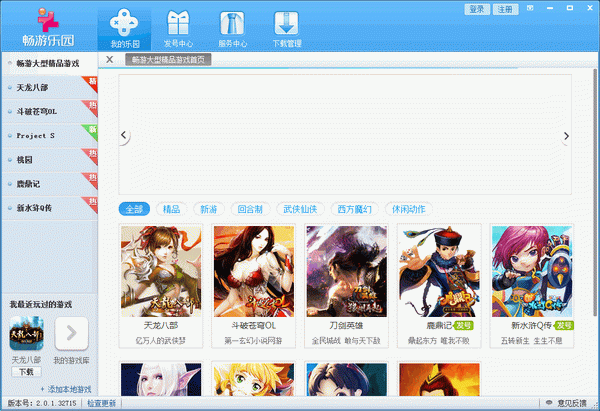Select 斗破苍穹OL in the sidebar list

point(49,111)
